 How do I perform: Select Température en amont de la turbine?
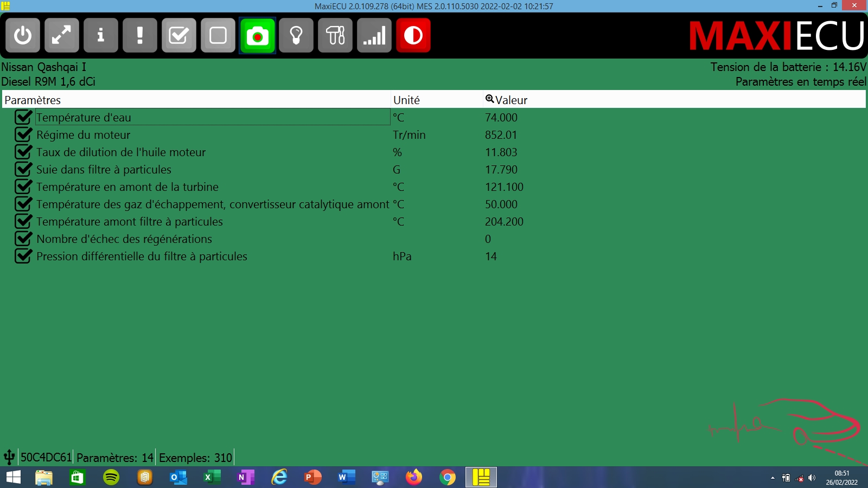click(x=127, y=187)
